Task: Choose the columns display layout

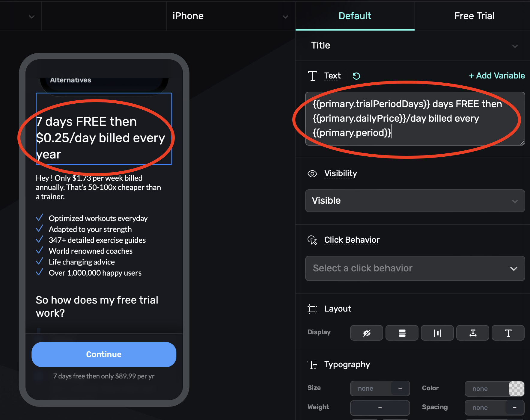Action: (437, 333)
